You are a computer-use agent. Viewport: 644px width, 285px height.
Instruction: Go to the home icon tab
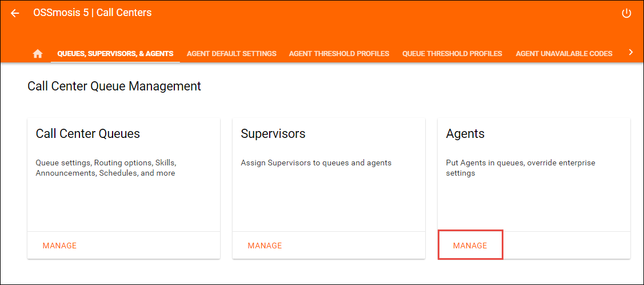(38, 53)
